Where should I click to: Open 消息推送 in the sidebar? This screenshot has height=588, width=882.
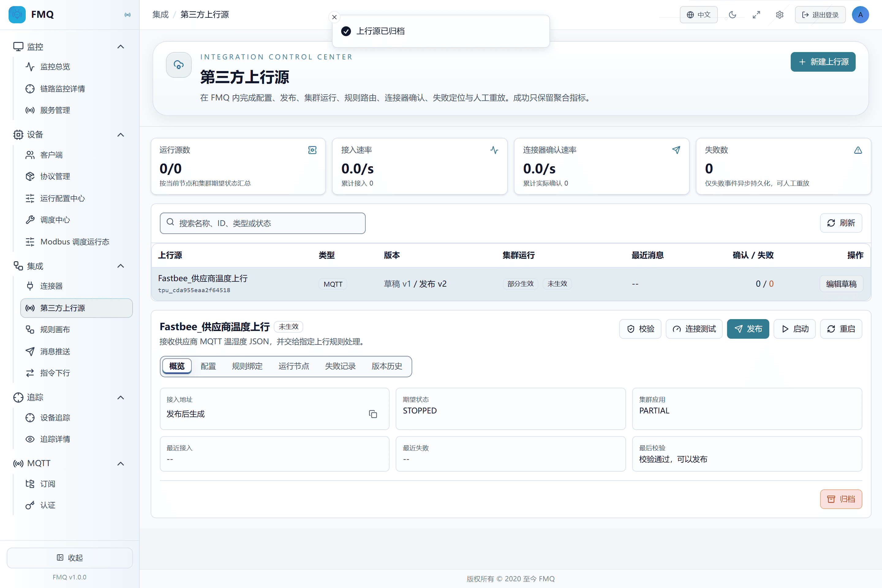pyautogui.click(x=77, y=351)
